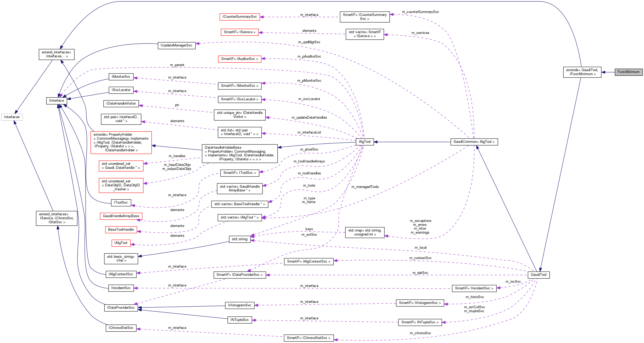
Task: Select the IMonitorSvc node
Action: [x=121, y=77]
